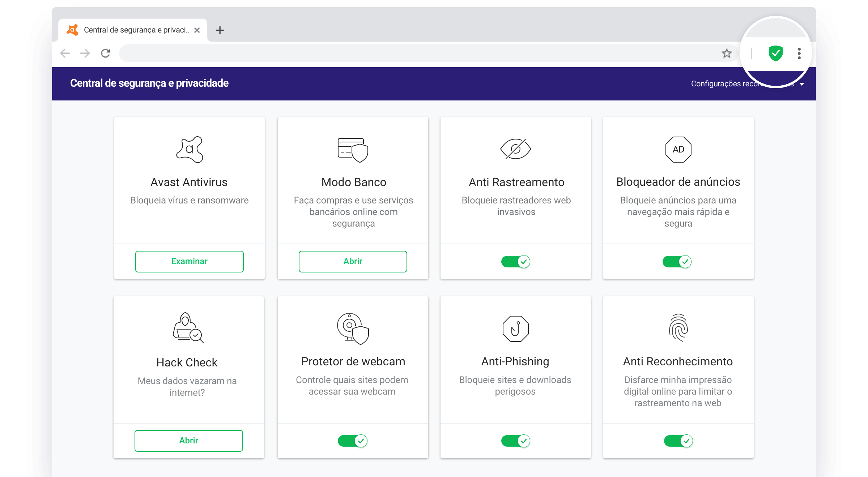
Task: Open a new tab with plus button
Action: click(220, 30)
